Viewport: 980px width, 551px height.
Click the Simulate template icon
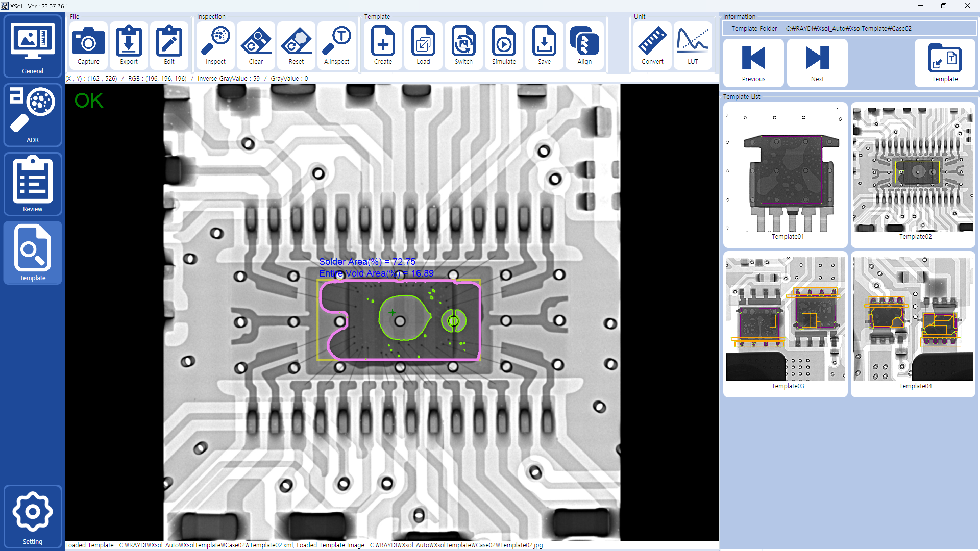tap(504, 45)
